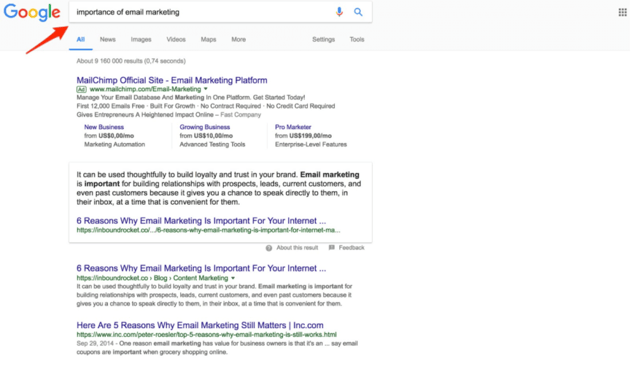Expand the inboundrocket.co breadcrumb dropdown arrow
This screenshot has width=636, height=369.
click(x=233, y=278)
